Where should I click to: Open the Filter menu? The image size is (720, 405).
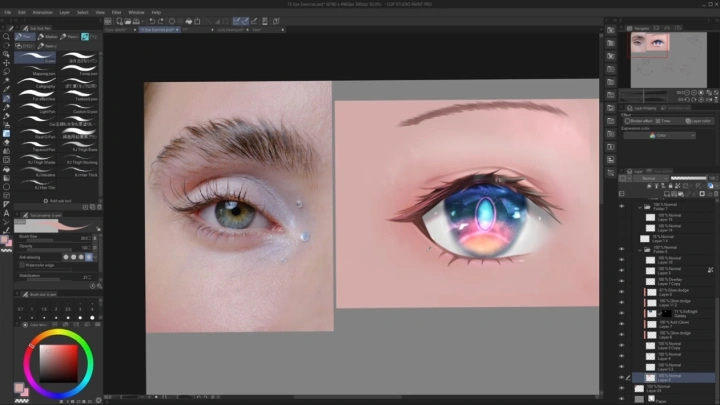tap(117, 12)
